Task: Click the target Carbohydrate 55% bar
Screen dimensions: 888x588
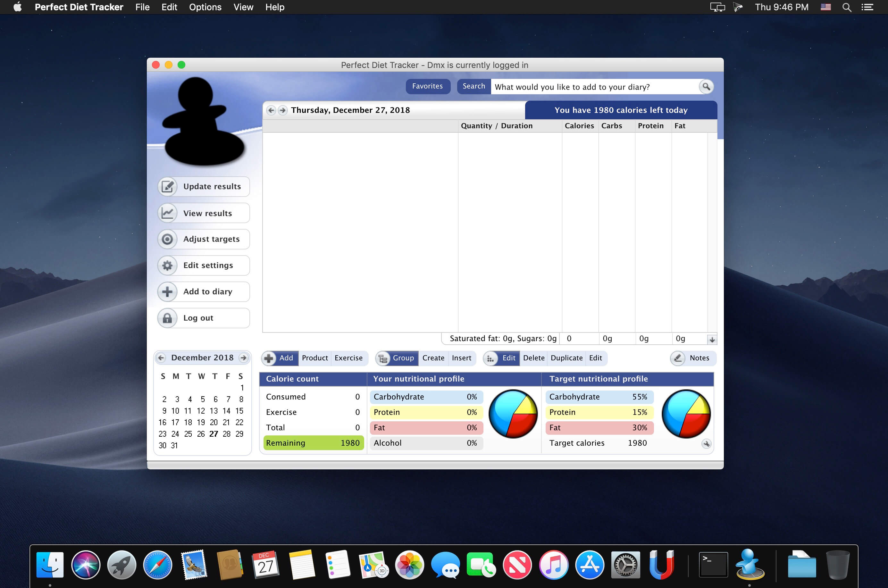Action: click(599, 397)
